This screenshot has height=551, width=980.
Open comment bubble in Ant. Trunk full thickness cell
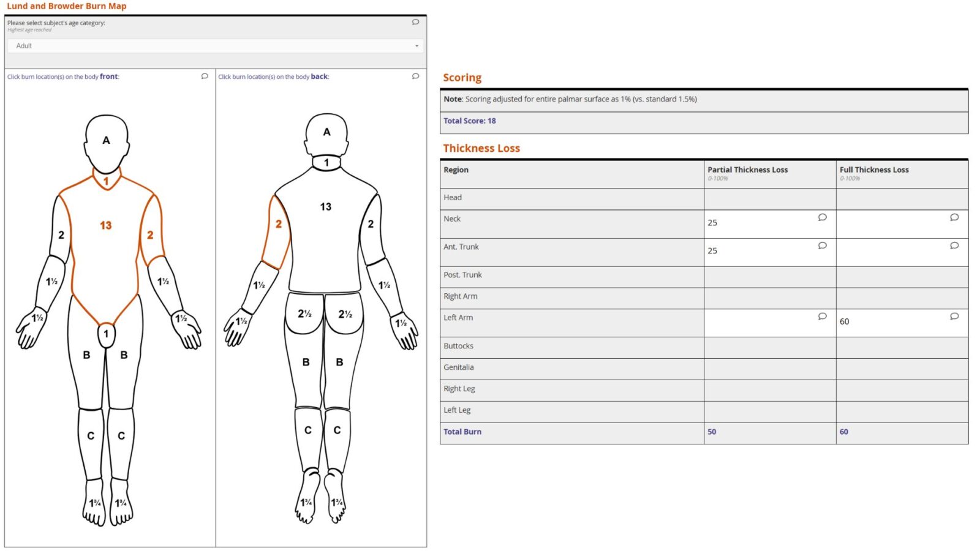954,246
